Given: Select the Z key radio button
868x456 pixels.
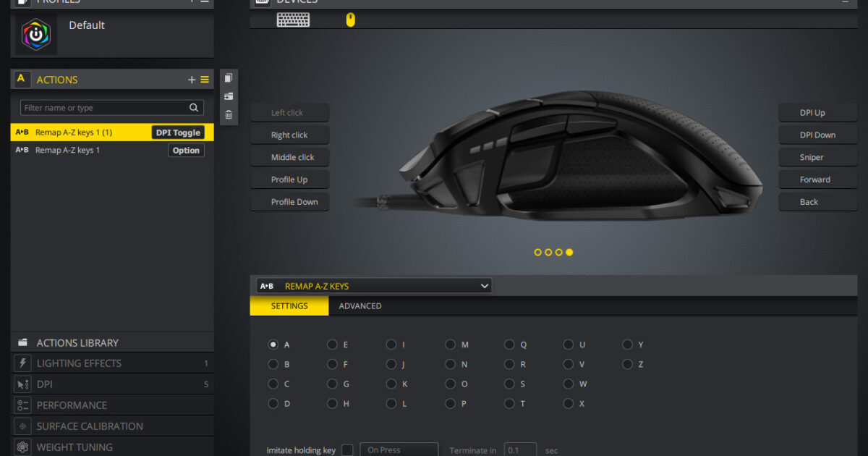Looking at the screenshot, I should click(x=628, y=364).
